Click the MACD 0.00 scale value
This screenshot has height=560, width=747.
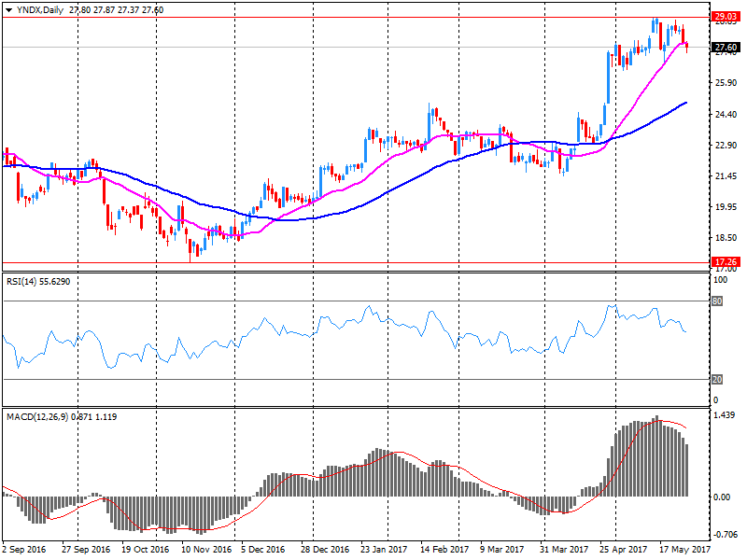pyautogui.click(x=722, y=497)
